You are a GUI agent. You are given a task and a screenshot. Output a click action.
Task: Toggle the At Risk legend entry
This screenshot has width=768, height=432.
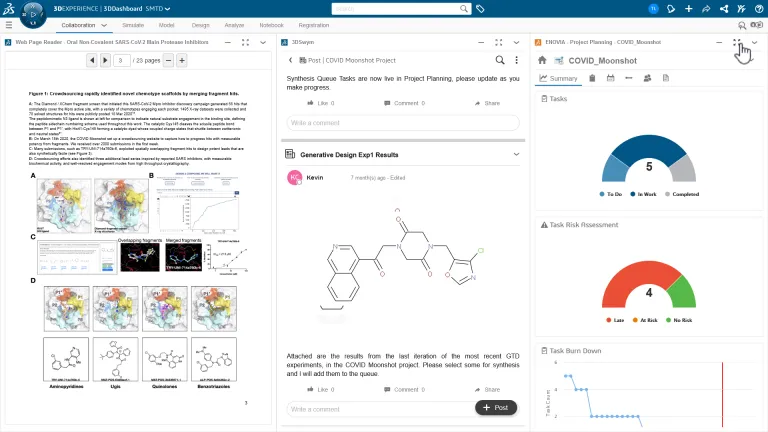[x=645, y=320]
